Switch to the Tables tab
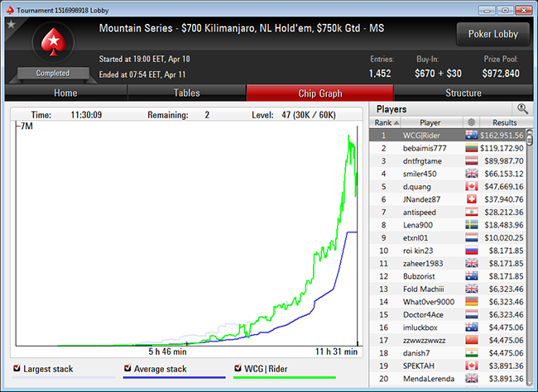538x392 pixels. click(187, 93)
